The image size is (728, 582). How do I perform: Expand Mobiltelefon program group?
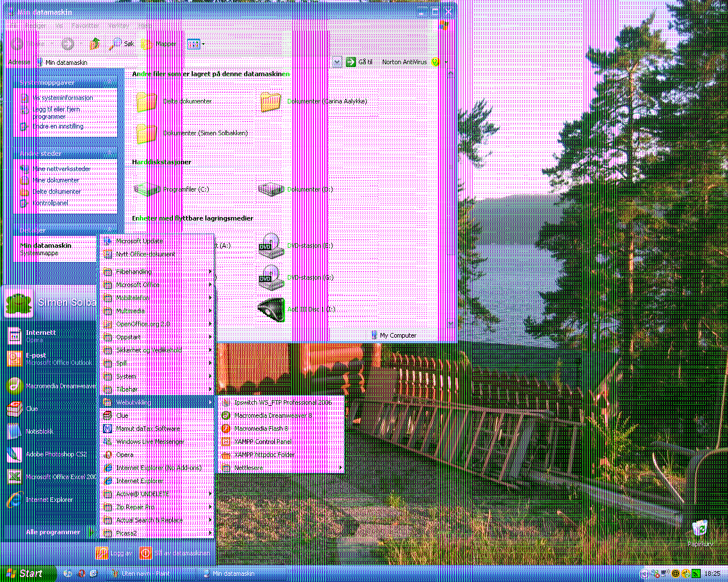(x=158, y=298)
